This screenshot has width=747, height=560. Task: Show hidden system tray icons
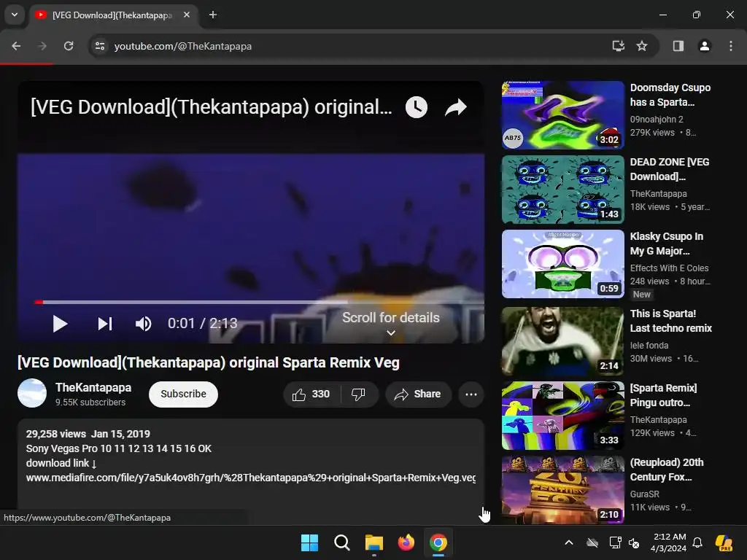click(569, 542)
